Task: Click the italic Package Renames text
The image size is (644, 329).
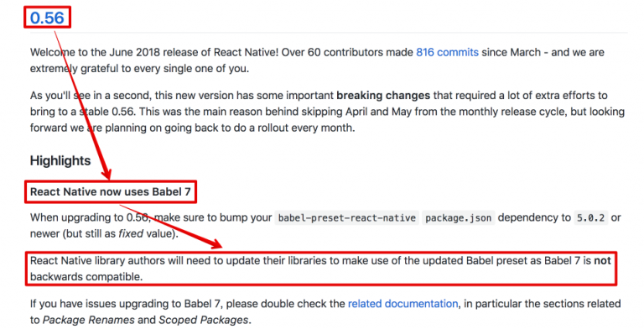Action: tap(89, 320)
